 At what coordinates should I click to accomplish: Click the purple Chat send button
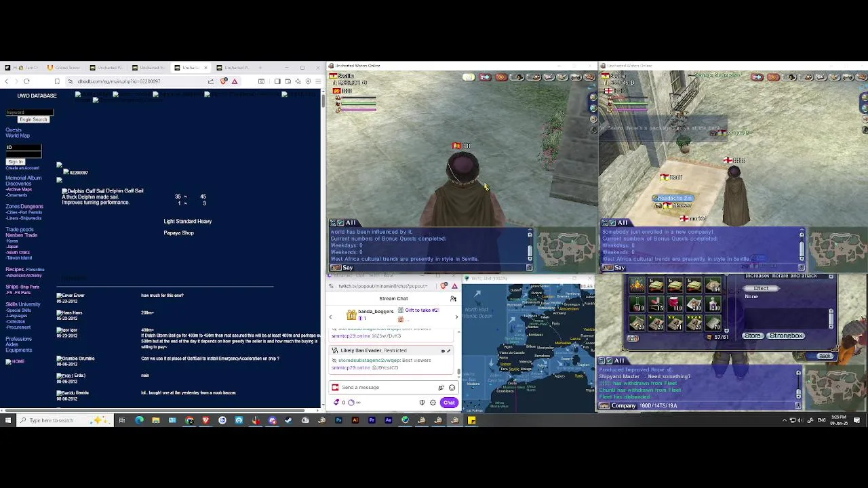(x=449, y=403)
